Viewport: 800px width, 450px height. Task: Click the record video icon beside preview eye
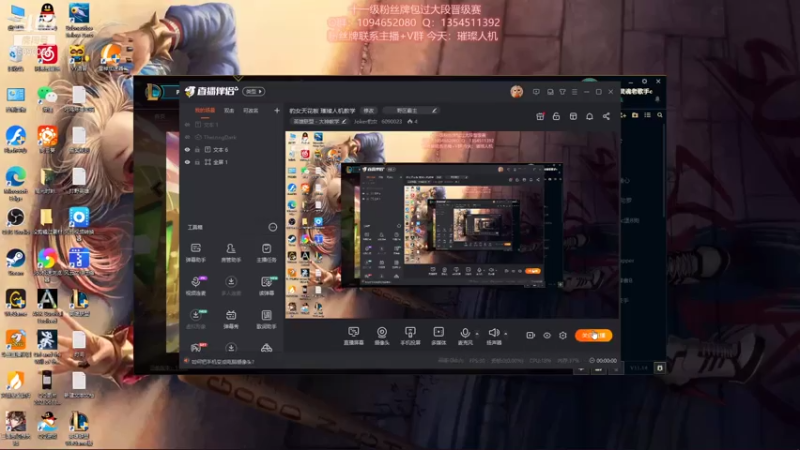pyautogui.click(x=531, y=335)
